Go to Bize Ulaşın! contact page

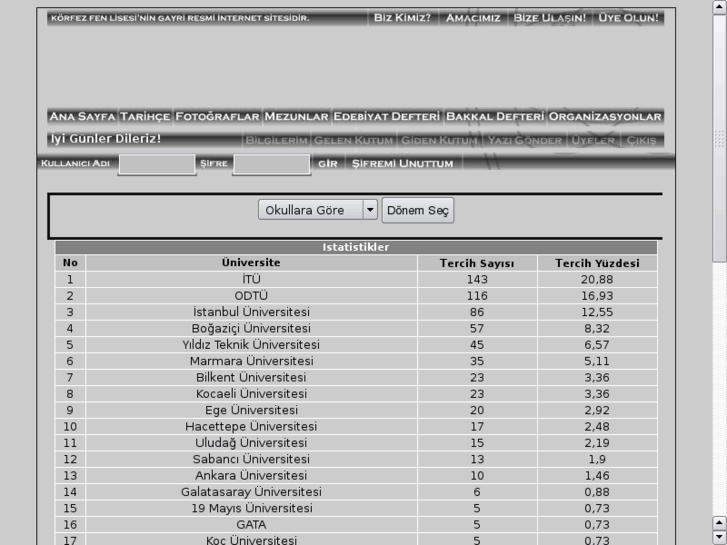tap(549, 18)
